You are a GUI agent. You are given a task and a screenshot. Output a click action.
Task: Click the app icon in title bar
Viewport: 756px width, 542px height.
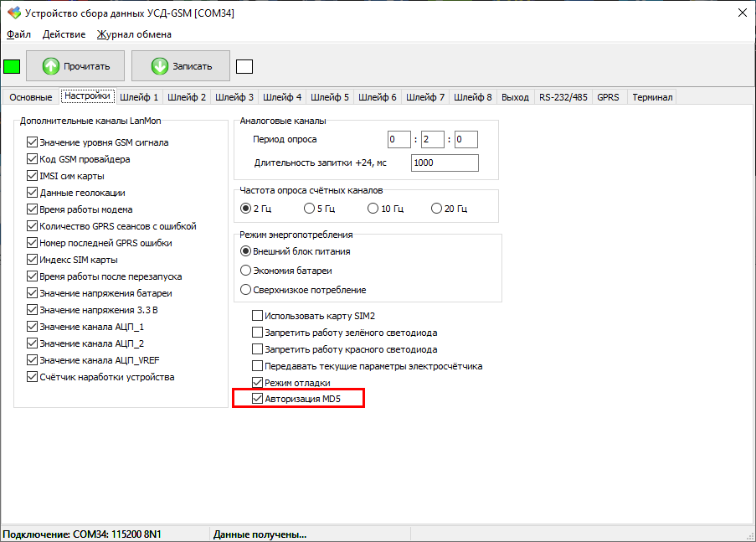(14, 13)
